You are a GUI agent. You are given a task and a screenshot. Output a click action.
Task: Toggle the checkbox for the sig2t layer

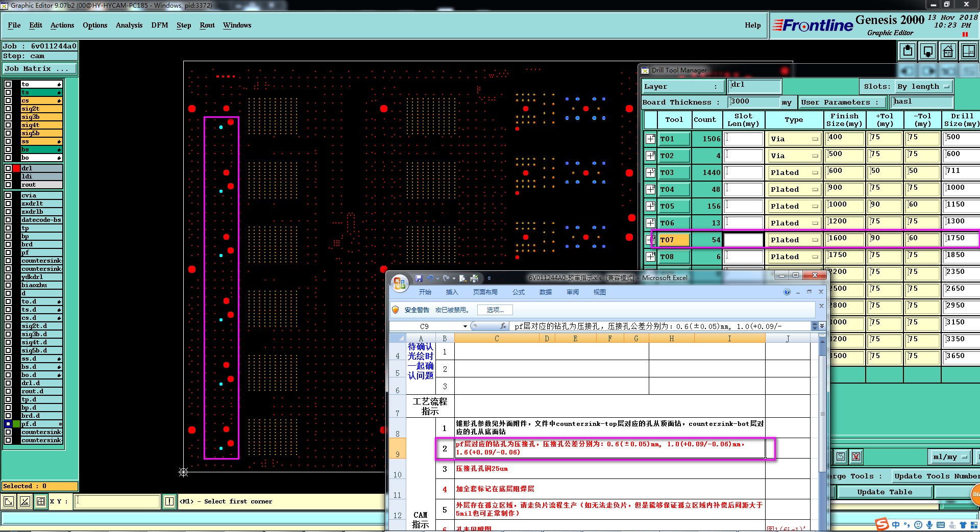point(8,109)
